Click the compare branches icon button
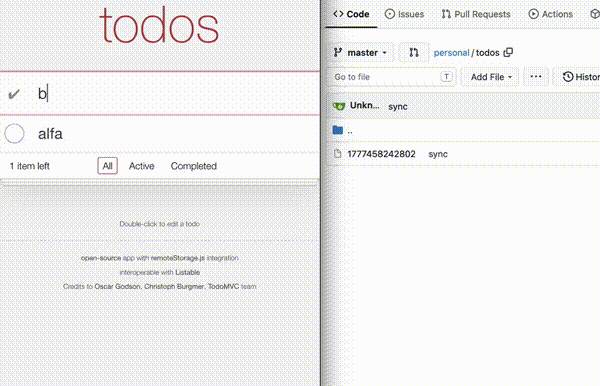 pyautogui.click(x=414, y=52)
